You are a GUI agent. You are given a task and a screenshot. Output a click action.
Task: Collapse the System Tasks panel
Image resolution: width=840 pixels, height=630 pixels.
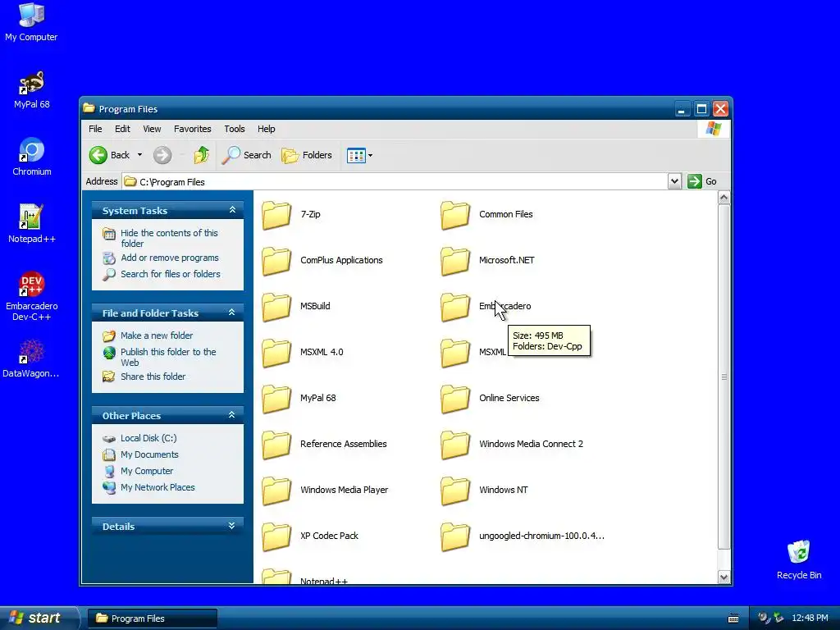(232, 210)
